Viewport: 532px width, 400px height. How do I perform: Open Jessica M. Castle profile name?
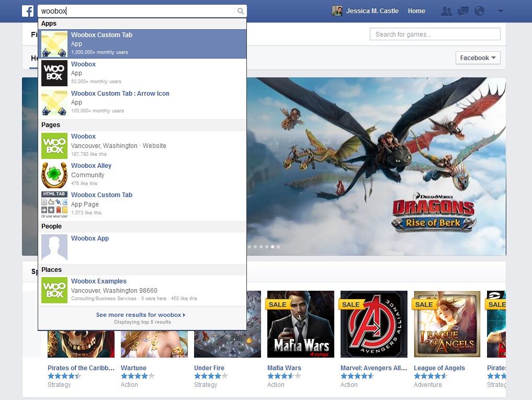coord(372,11)
